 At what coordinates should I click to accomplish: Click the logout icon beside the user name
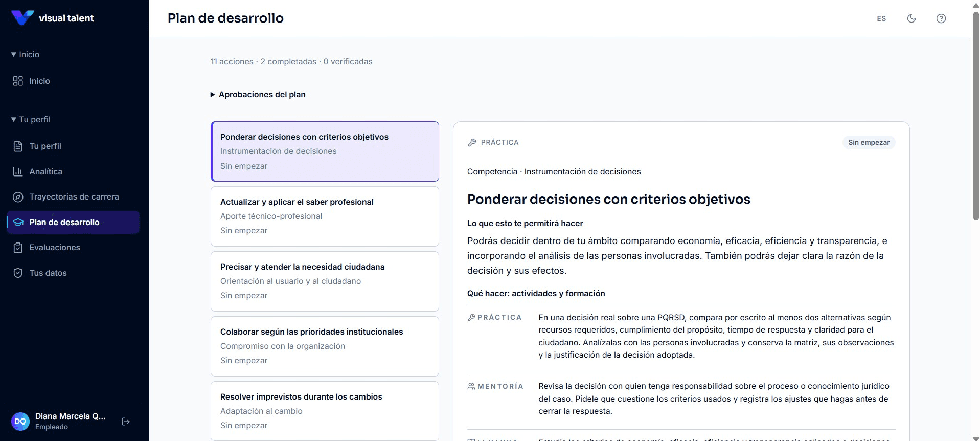[126, 422]
